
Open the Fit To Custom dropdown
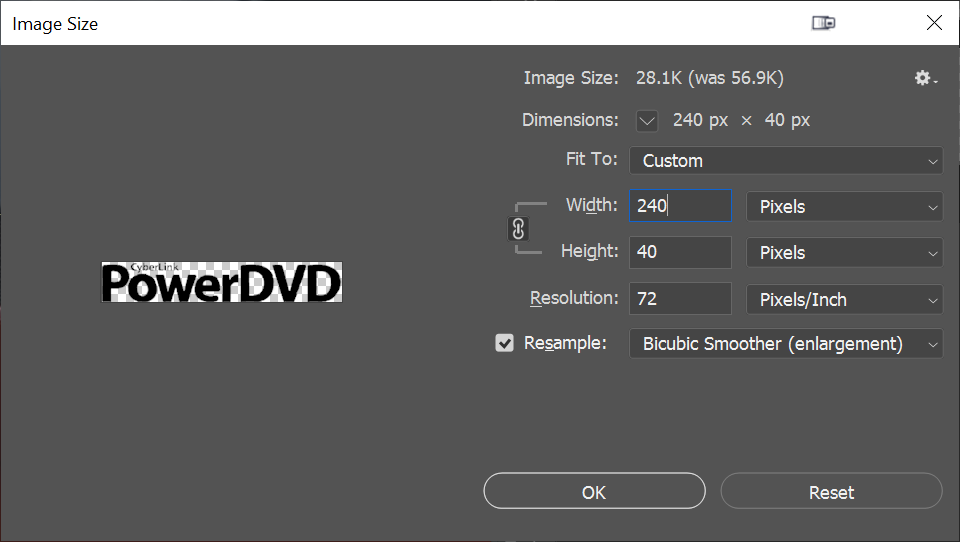pos(786,160)
